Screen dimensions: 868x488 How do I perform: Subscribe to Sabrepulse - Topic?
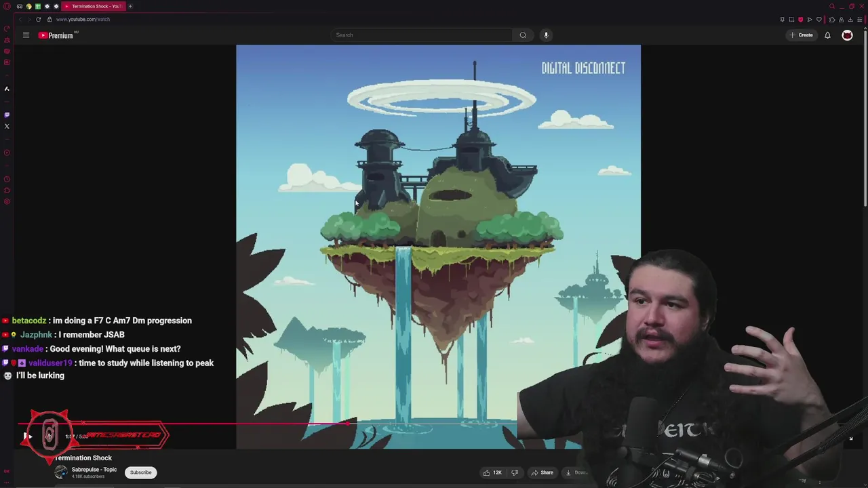[140, 472]
